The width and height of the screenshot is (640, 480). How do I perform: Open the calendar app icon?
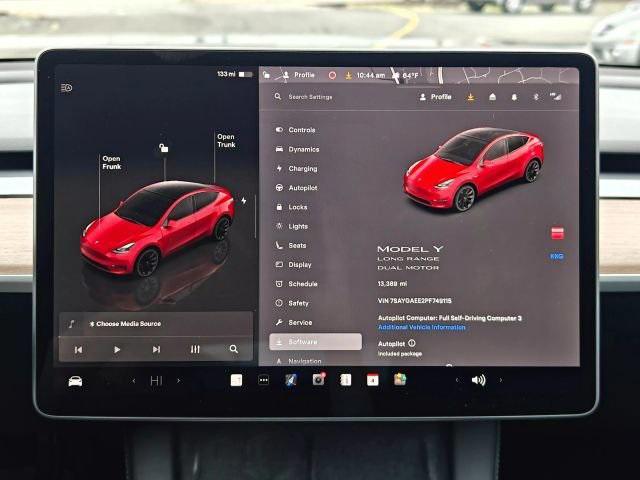coord(372,380)
